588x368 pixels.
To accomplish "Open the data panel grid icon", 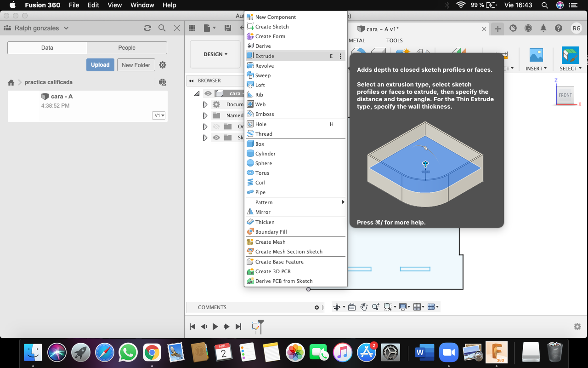I will point(192,28).
